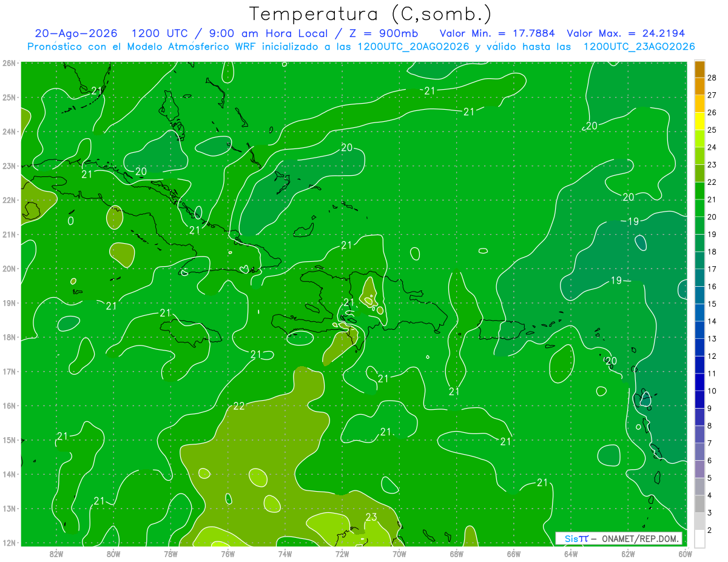Click the '14N' latitude axis label
The width and height of the screenshot is (728, 562).
point(9,474)
